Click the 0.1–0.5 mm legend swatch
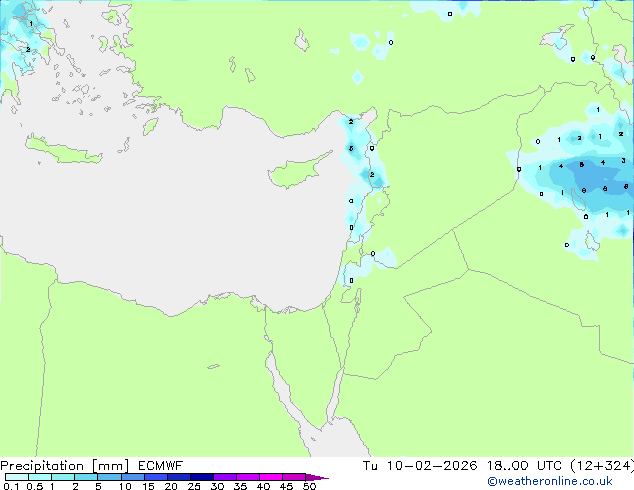The height and width of the screenshot is (490, 634). (x=17, y=477)
